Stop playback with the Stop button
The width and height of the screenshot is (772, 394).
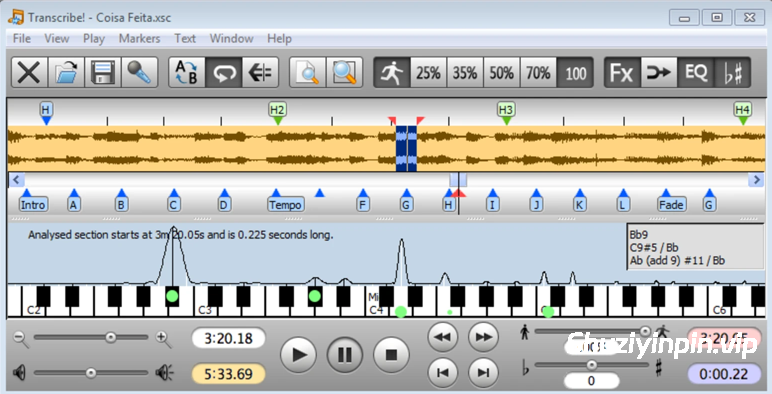[391, 354]
